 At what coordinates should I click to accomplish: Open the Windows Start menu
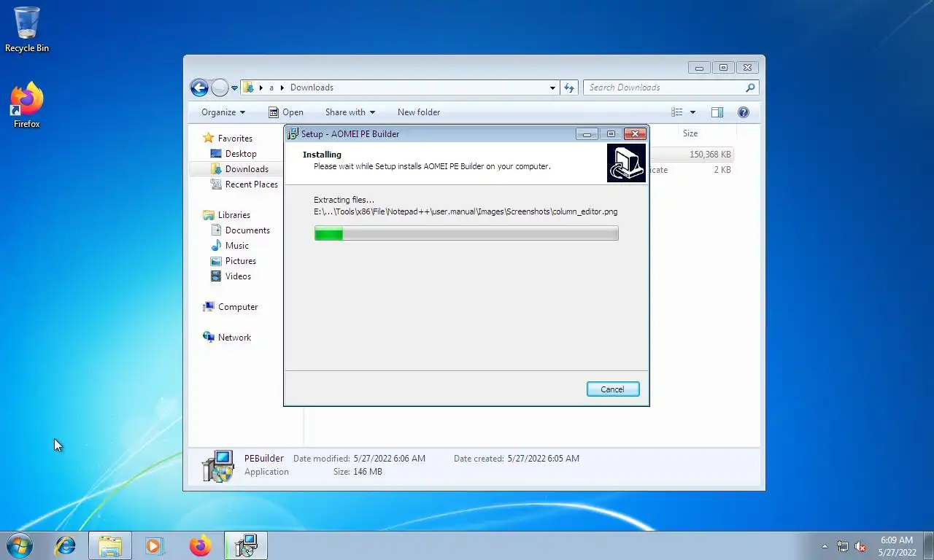20,545
